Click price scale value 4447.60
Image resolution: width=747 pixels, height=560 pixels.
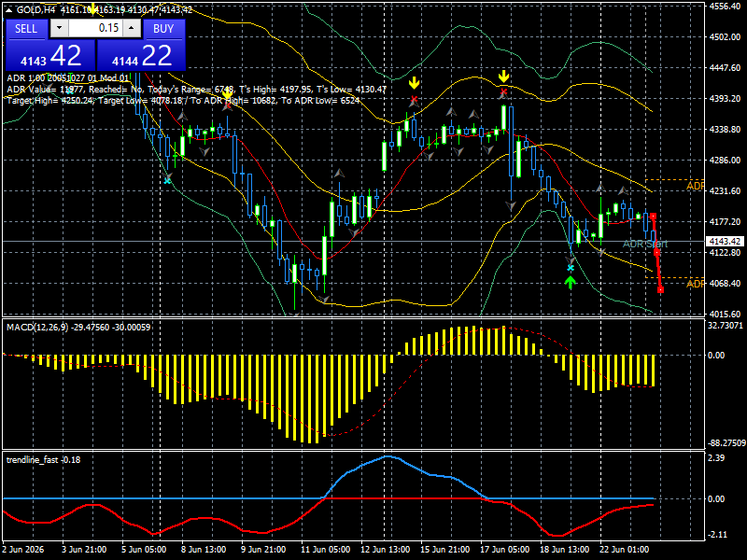coord(726,67)
